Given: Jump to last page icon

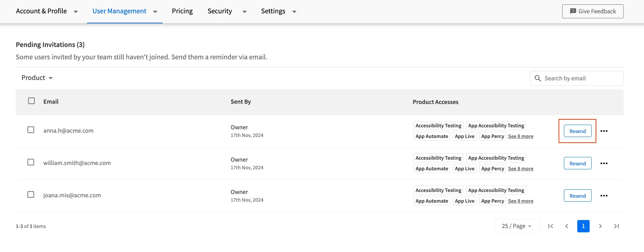Looking at the screenshot, I should pyautogui.click(x=616, y=226).
